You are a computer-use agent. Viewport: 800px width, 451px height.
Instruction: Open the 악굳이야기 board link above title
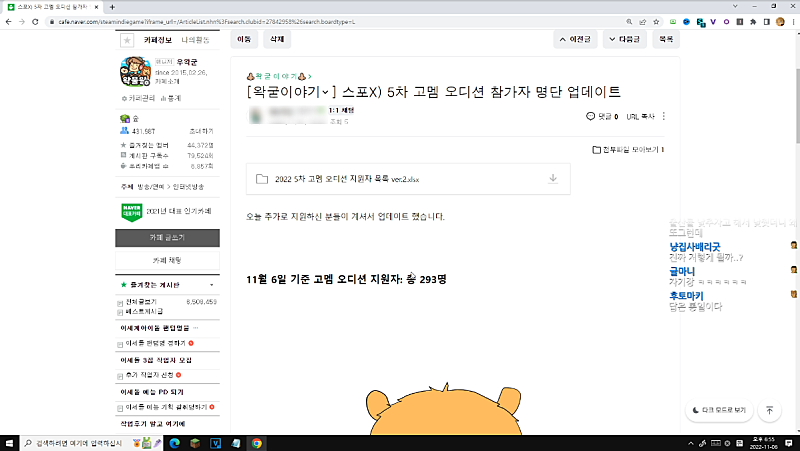[279, 77]
